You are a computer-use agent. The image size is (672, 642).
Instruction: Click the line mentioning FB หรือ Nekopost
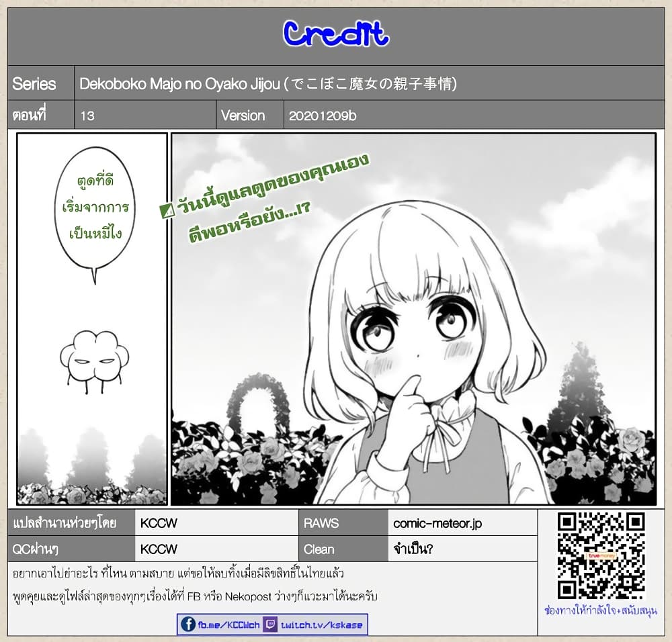195,596
